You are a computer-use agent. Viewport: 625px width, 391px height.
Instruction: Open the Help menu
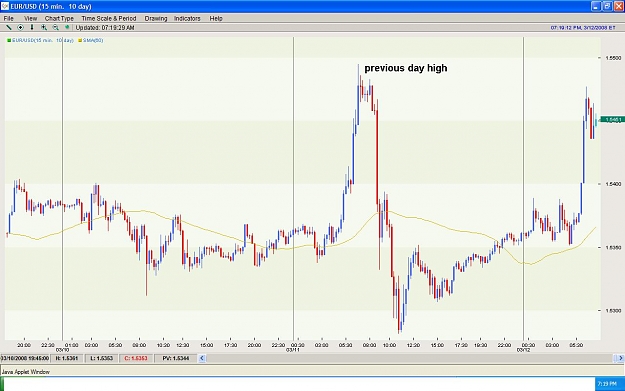click(x=216, y=18)
